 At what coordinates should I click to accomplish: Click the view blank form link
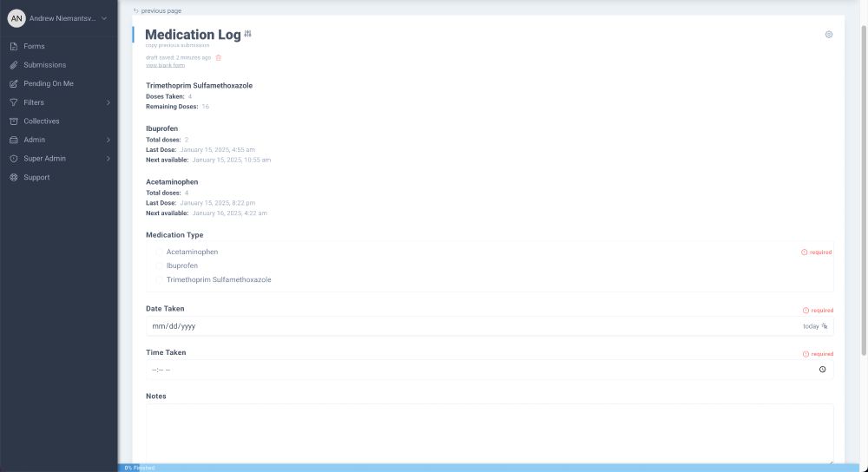[x=165, y=65]
